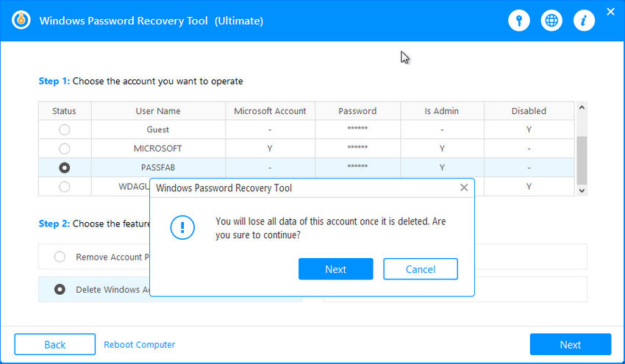Click the Back button
This screenshot has width=625, height=364.
pos(55,344)
